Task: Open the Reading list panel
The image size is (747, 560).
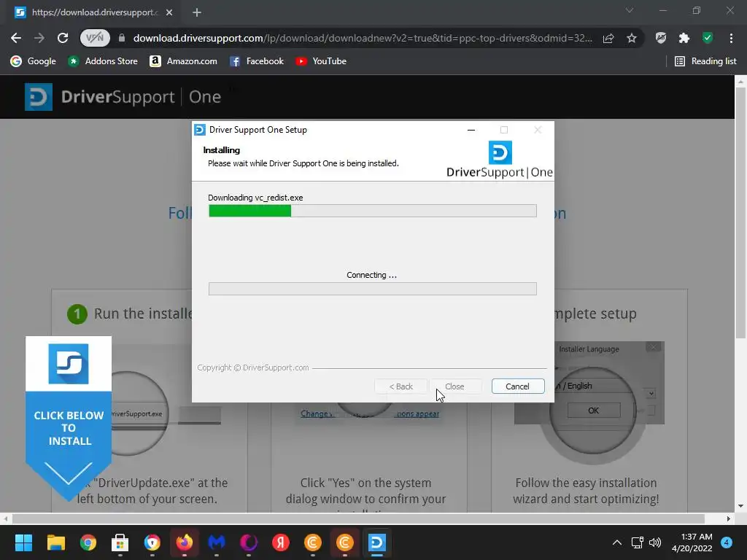Action: point(705,61)
